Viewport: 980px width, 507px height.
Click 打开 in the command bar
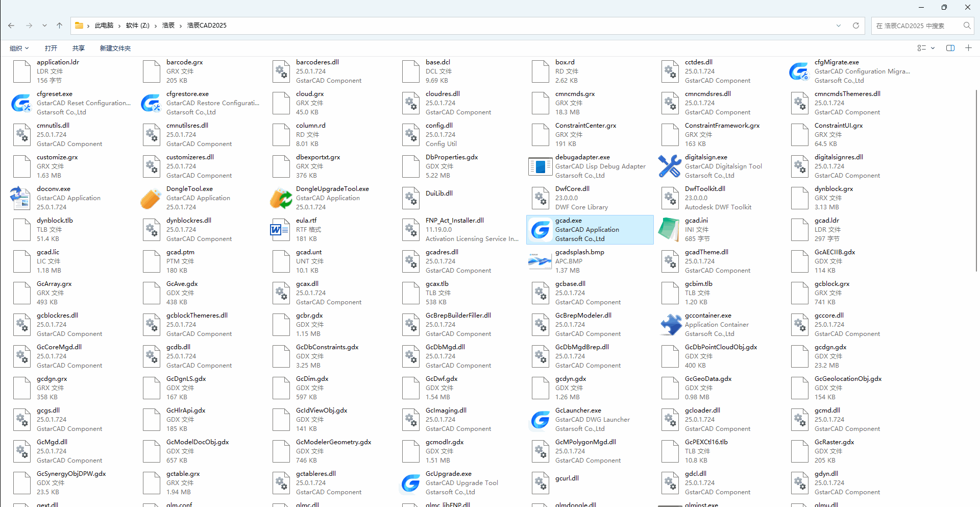(x=51, y=48)
